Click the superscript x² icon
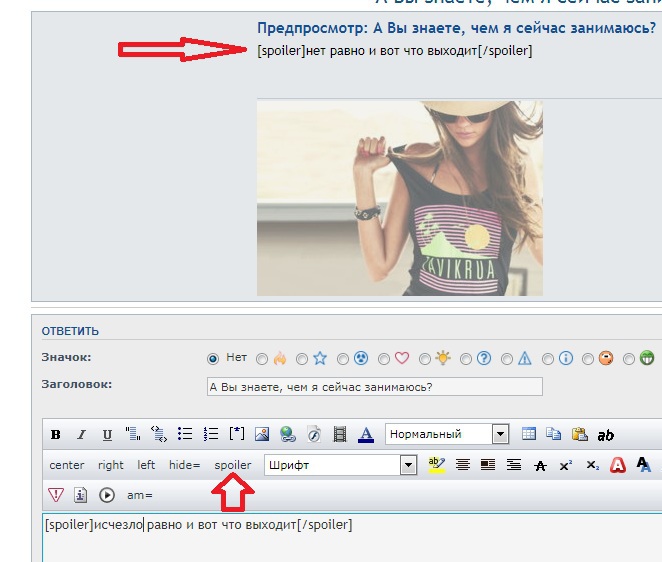The image size is (662, 562). point(566,465)
